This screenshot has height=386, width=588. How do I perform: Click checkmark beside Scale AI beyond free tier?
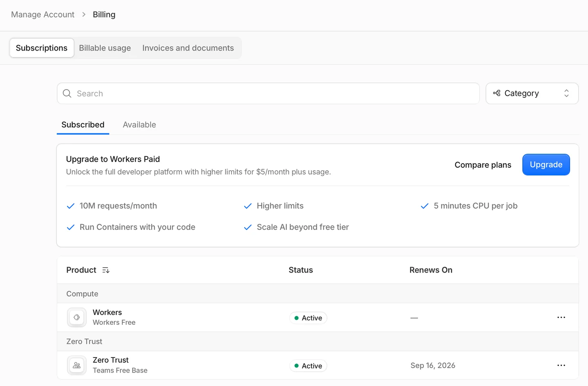pos(247,227)
